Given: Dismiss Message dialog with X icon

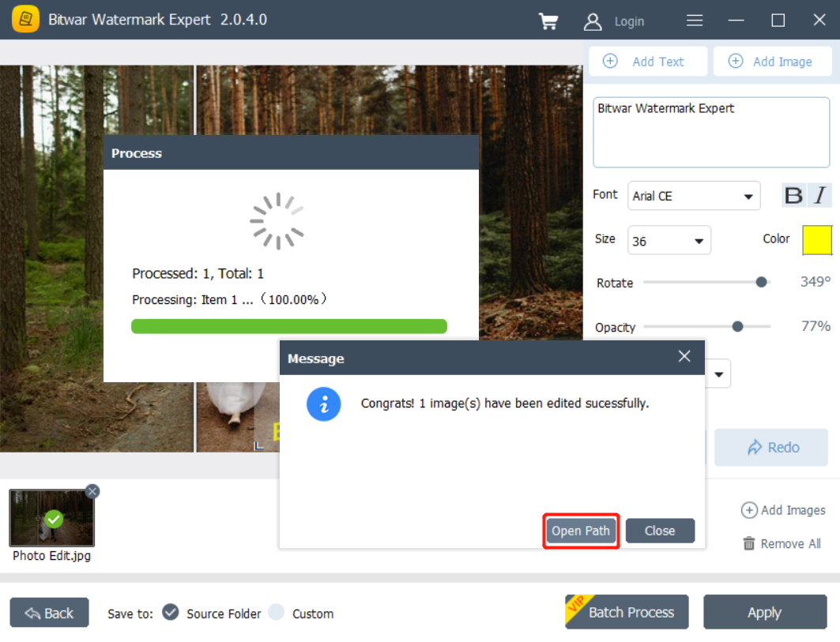Looking at the screenshot, I should pyautogui.click(x=684, y=357).
